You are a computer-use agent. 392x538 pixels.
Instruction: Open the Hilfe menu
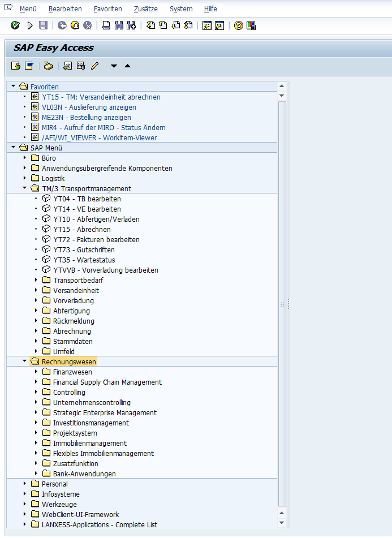(210, 9)
